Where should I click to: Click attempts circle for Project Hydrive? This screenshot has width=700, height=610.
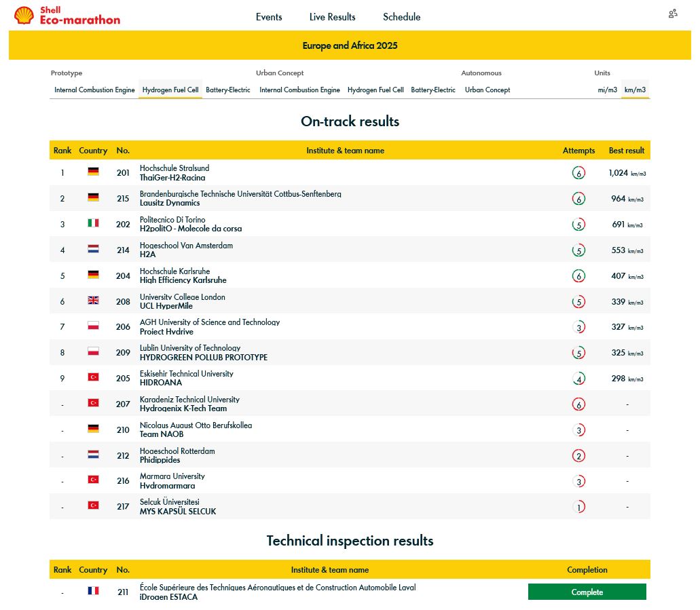(x=578, y=328)
